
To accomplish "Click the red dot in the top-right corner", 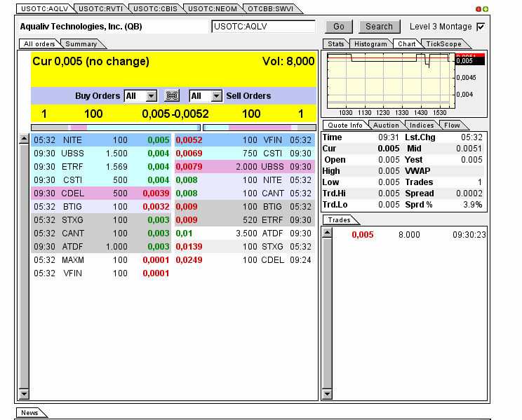I will tap(479, 9).
